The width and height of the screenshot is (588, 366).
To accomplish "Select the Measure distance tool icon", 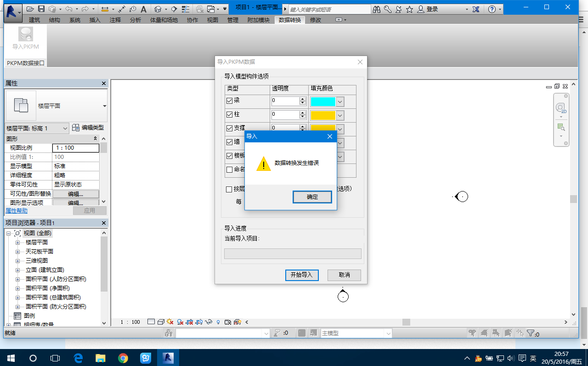I will [x=104, y=9].
